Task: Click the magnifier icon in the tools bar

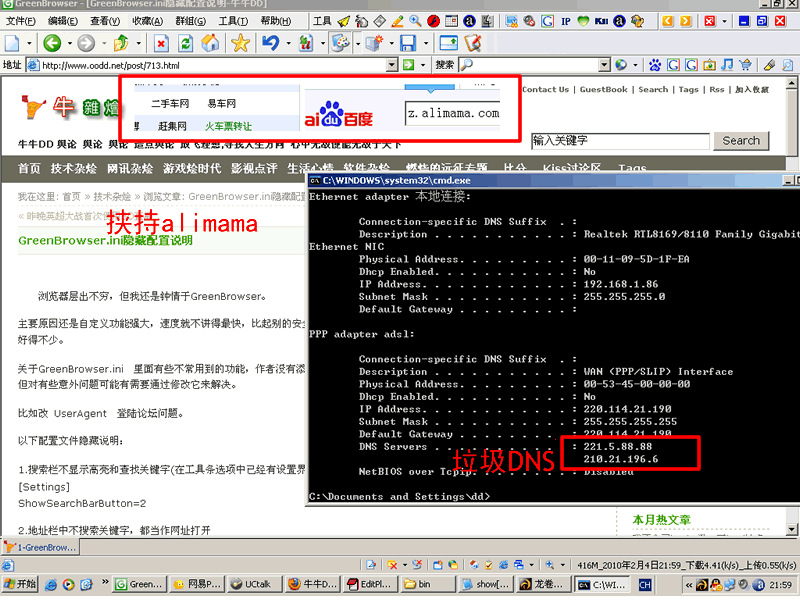Action: (415, 21)
